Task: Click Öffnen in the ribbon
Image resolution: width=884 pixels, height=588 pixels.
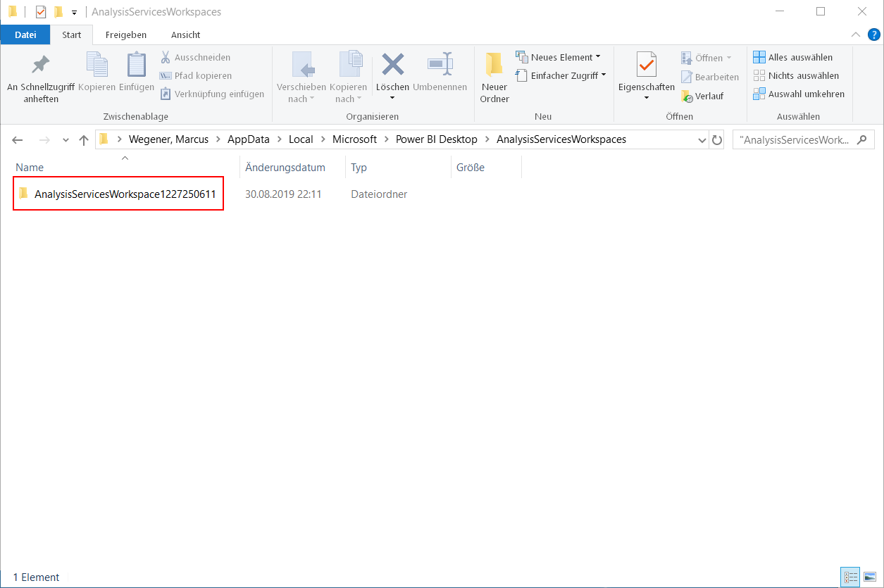Action: [706, 58]
